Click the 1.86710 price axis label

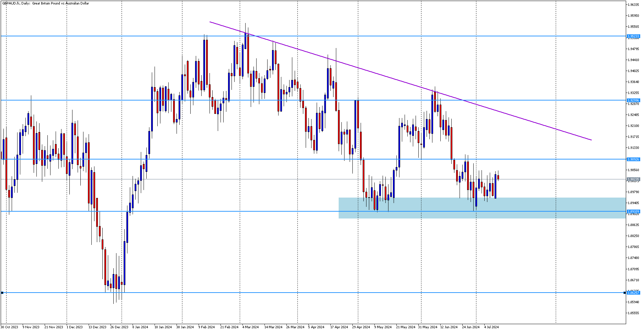coord(634,280)
